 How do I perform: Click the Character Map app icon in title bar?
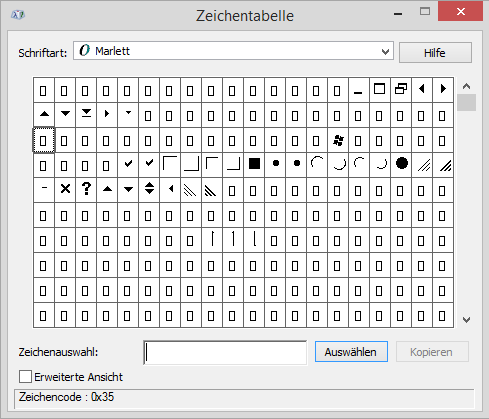pos(18,15)
